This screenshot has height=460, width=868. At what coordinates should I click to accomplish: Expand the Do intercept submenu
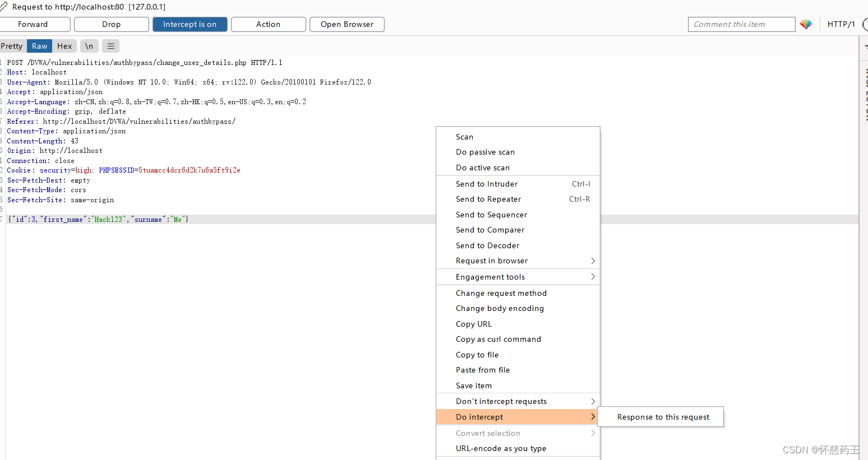518,417
